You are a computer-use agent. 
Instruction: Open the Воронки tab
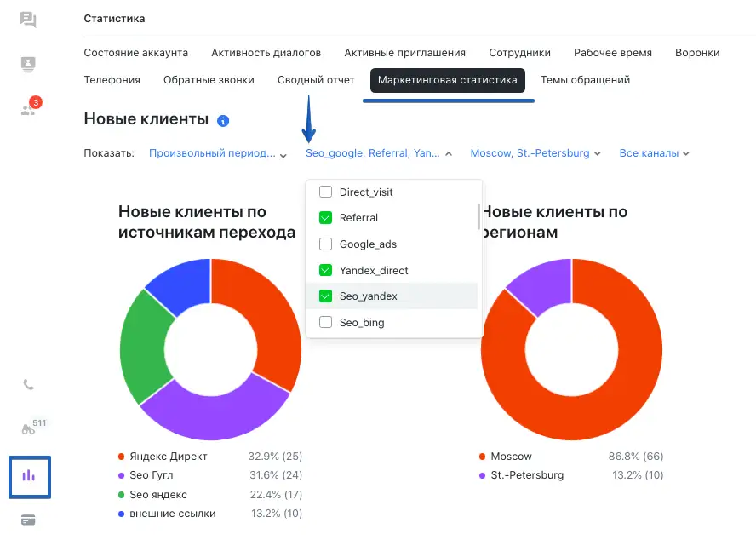pyautogui.click(x=696, y=53)
